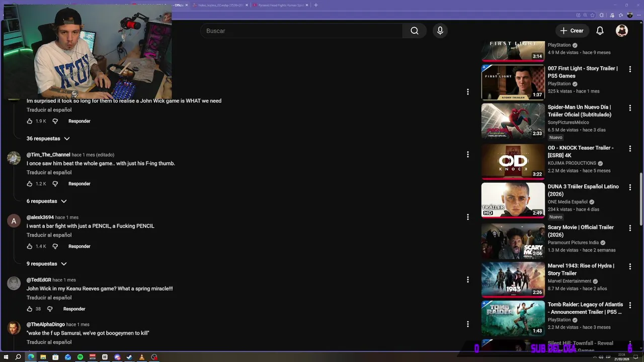This screenshot has height=362, width=644.
Task: Switch to Pyramid Head Fights Human Spirit tab
Action: point(280,5)
